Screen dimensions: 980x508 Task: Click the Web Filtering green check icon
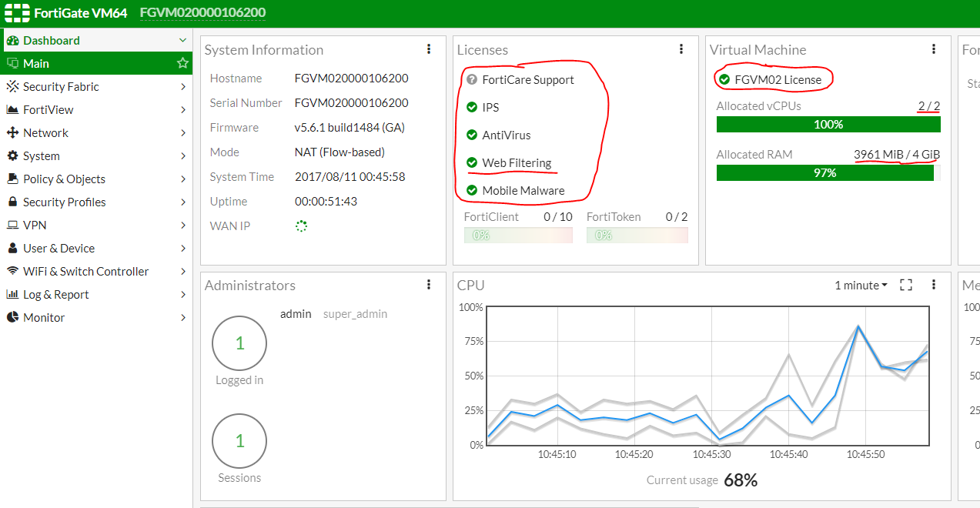pyautogui.click(x=472, y=162)
